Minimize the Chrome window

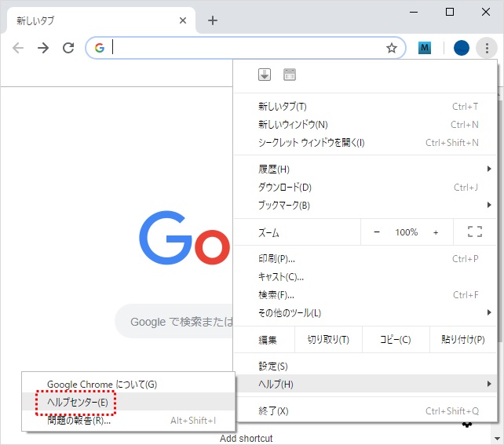click(x=414, y=13)
